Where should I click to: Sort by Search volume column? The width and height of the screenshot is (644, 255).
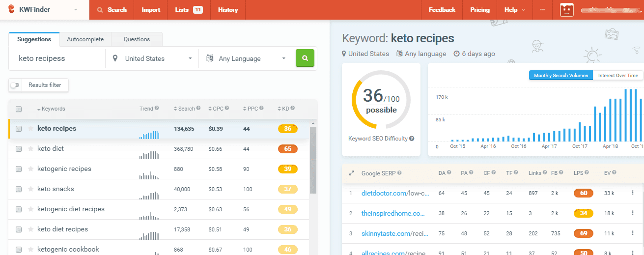click(x=185, y=109)
